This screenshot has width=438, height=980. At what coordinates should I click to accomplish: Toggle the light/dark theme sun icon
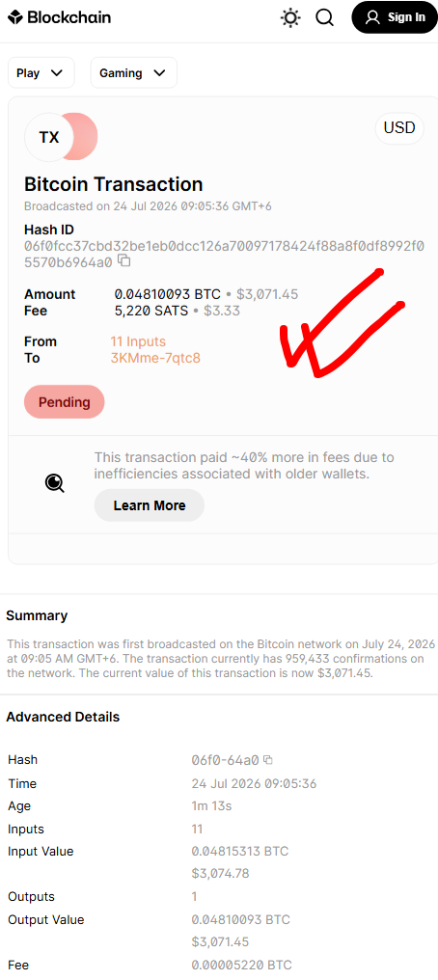(x=290, y=17)
